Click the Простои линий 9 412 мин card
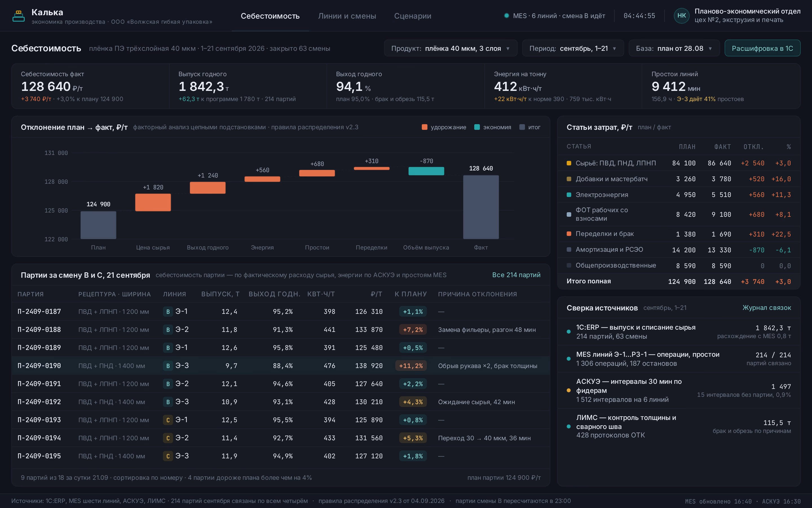Viewport: 812px width, 508px height. 721,86
